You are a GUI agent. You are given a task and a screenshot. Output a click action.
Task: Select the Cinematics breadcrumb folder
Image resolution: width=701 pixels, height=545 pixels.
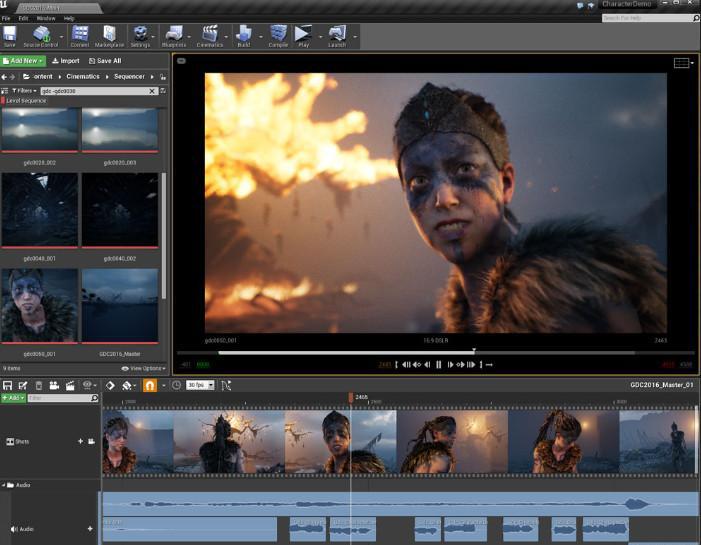tap(83, 77)
